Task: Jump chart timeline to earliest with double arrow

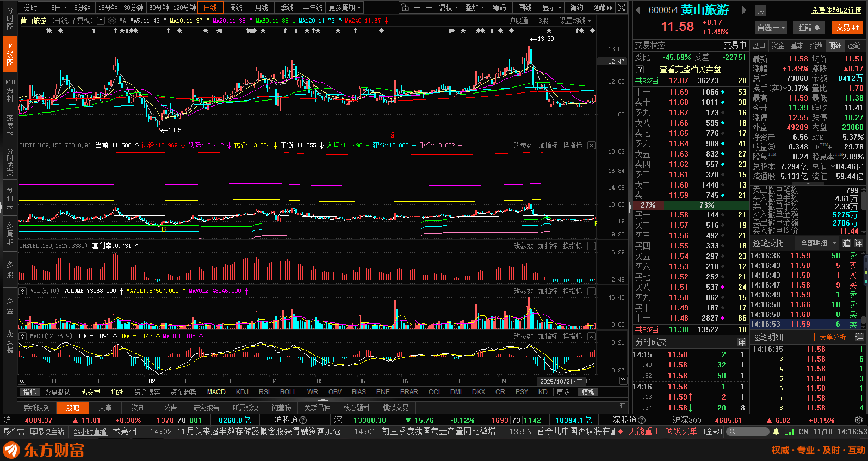Action: tap(22, 381)
